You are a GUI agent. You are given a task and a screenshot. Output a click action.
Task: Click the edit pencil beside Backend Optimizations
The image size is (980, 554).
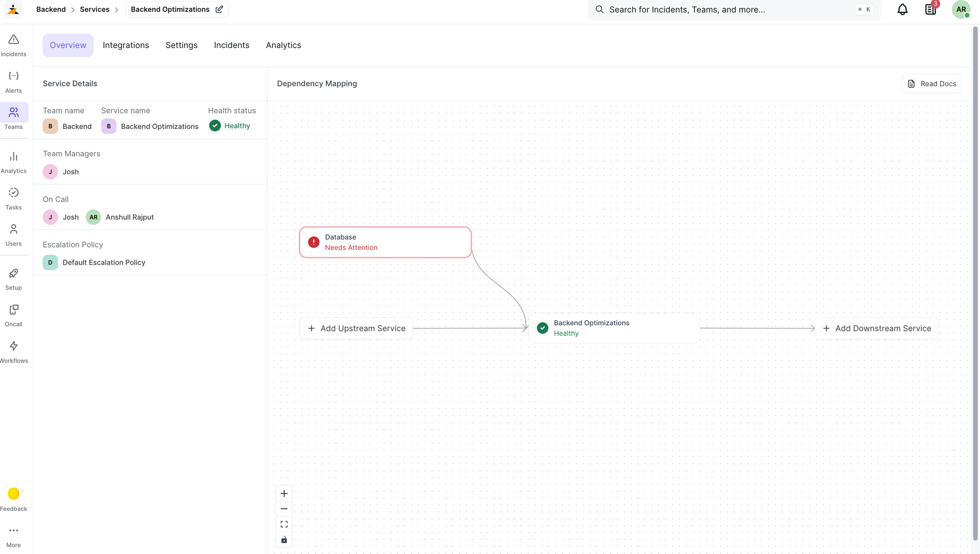[219, 9]
